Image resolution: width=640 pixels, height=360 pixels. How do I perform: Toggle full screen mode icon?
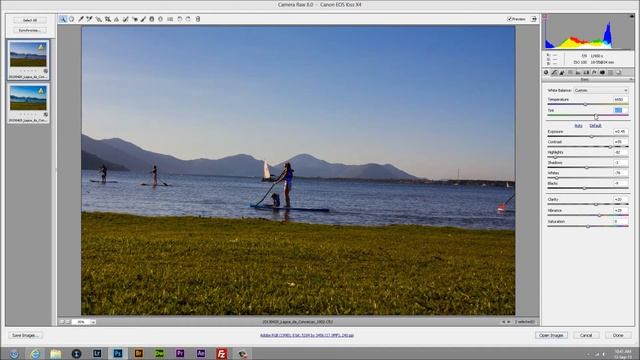tap(533, 19)
